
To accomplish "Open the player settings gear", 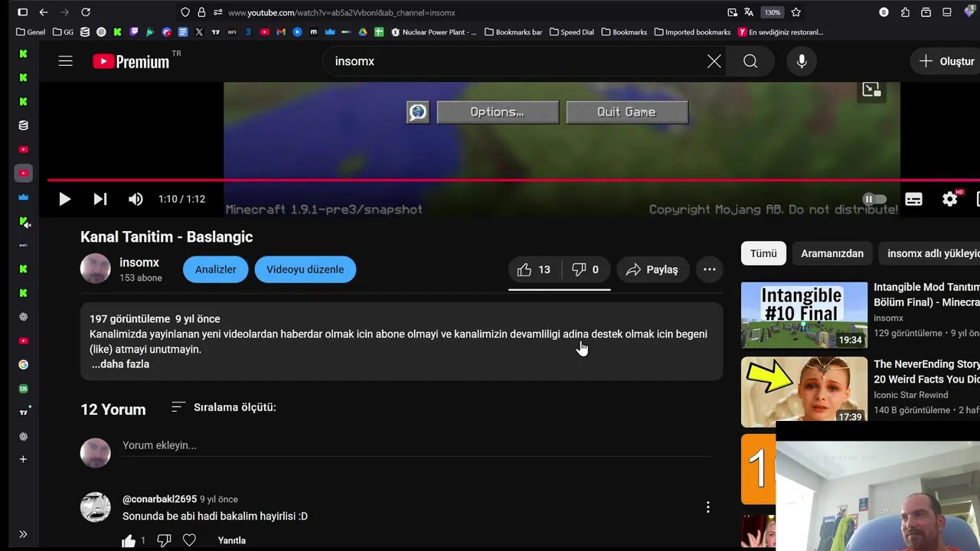I will 950,199.
